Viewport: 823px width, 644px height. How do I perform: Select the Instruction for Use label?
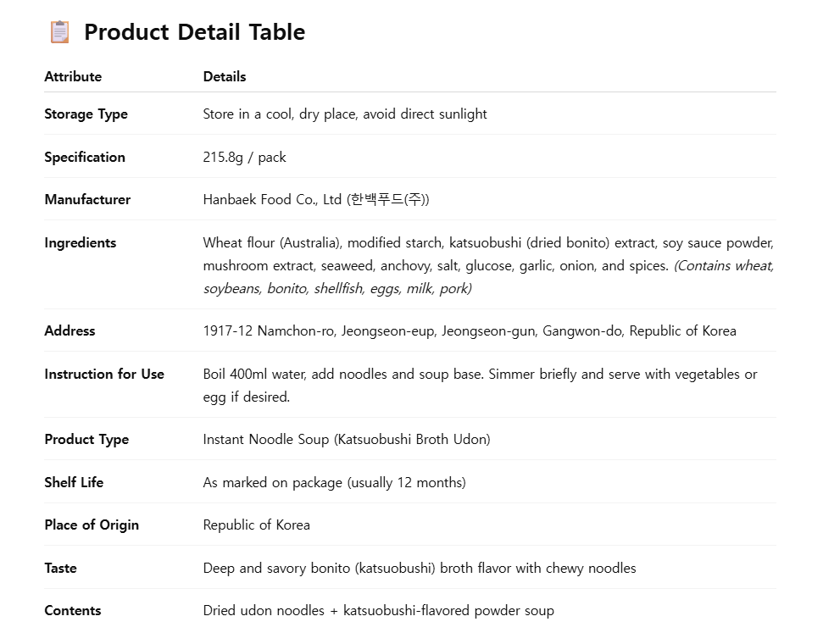tap(104, 375)
